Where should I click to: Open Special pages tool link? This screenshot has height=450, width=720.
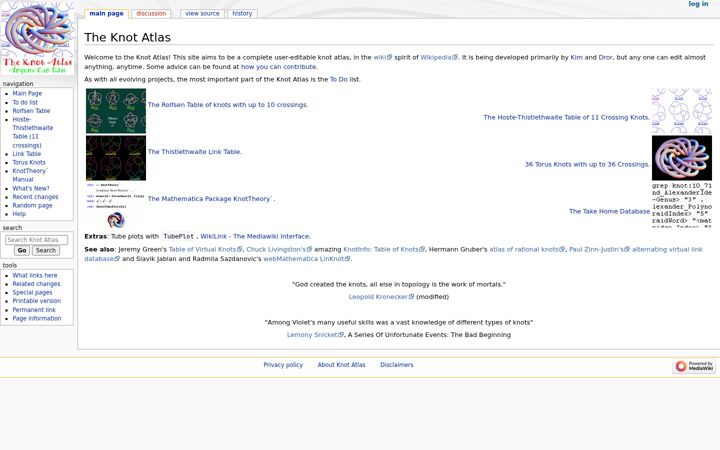click(32, 292)
